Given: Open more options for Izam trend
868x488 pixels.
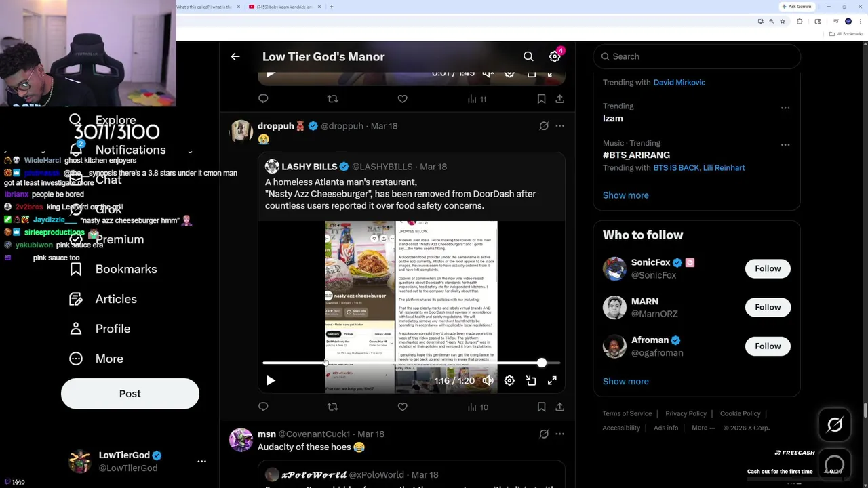Looking at the screenshot, I should click(x=785, y=108).
